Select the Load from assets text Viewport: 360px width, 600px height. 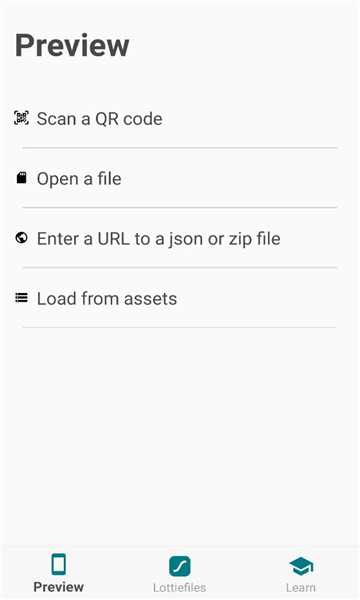tap(107, 298)
